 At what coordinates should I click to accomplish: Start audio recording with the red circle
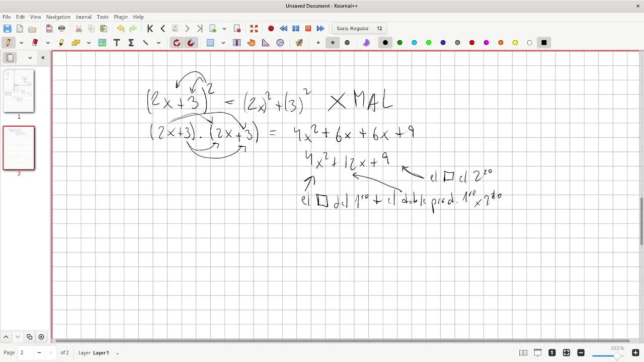coord(271,29)
